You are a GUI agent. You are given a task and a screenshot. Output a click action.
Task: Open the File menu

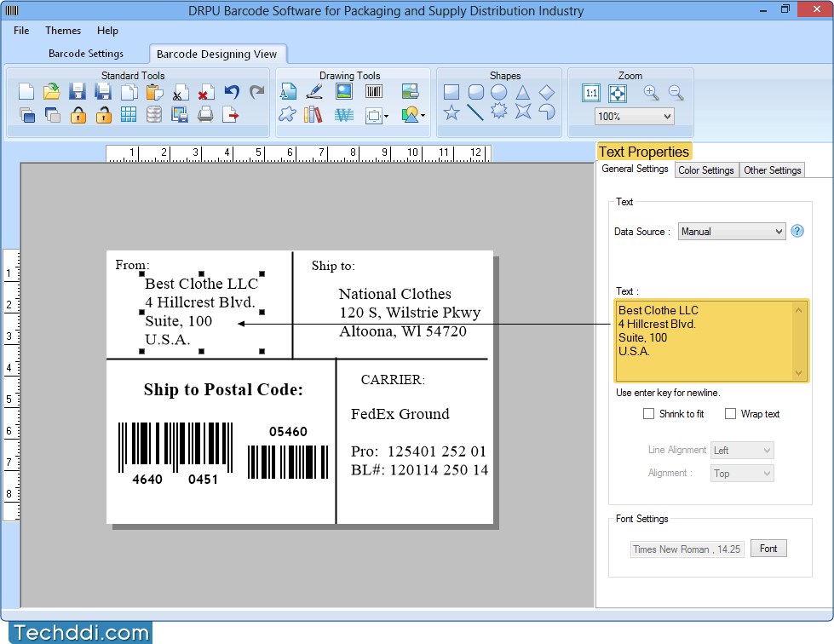click(x=21, y=31)
